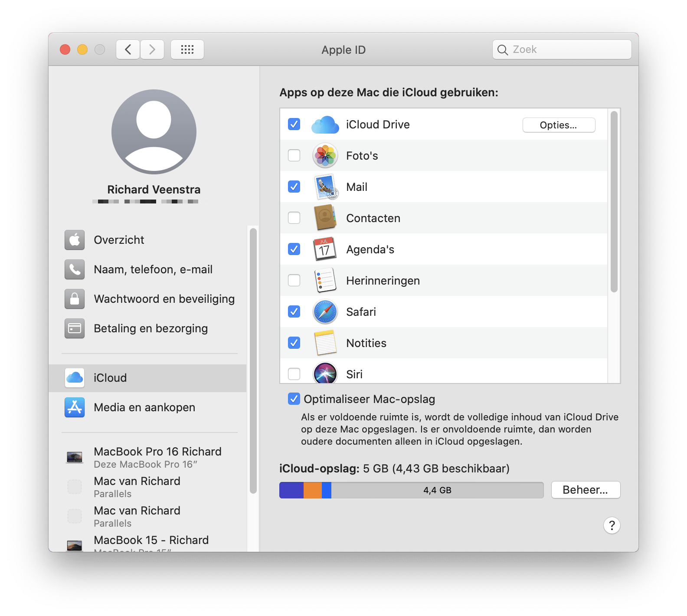
Task: Click the Foto's app icon
Action: [325, 156]
